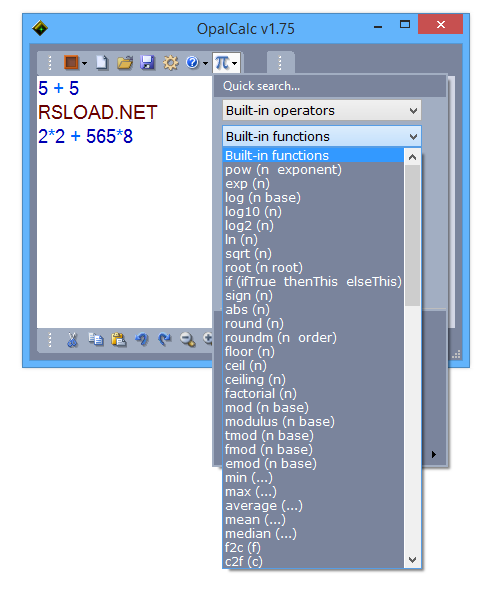Open submenu via right arrow in popup
Viewport: 491px width, 599px height.
434,454
